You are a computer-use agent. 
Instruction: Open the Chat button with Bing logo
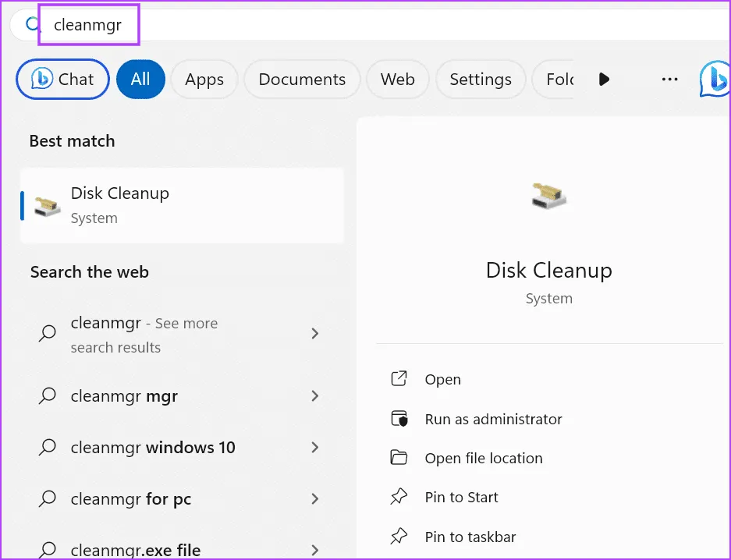[x=62, y=80]
